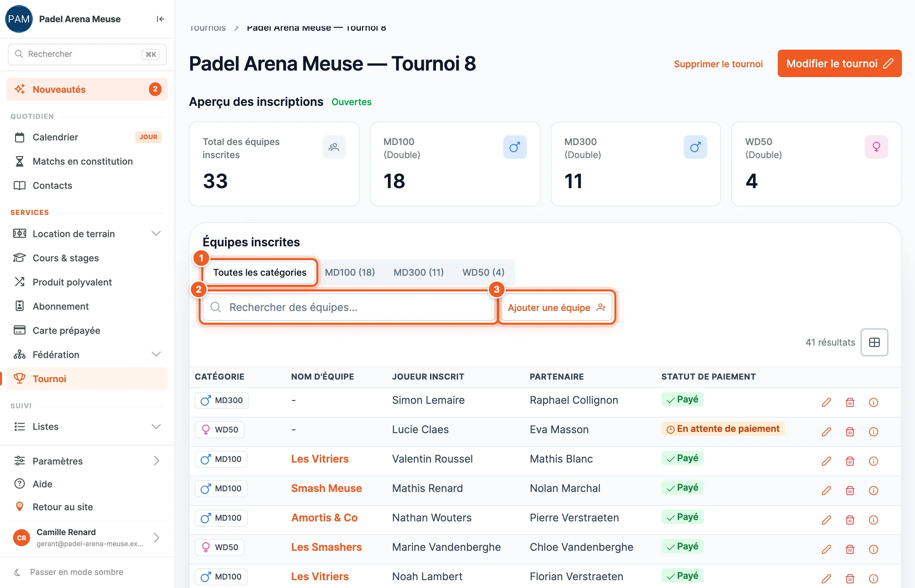The image size is (915, 588).
Task: Click Modifier le tournoi button
Action: coord(840,63)
